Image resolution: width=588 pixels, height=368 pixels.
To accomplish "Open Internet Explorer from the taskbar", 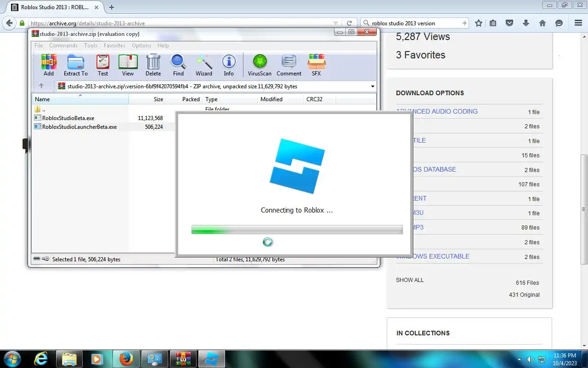I will pos(41,359).
